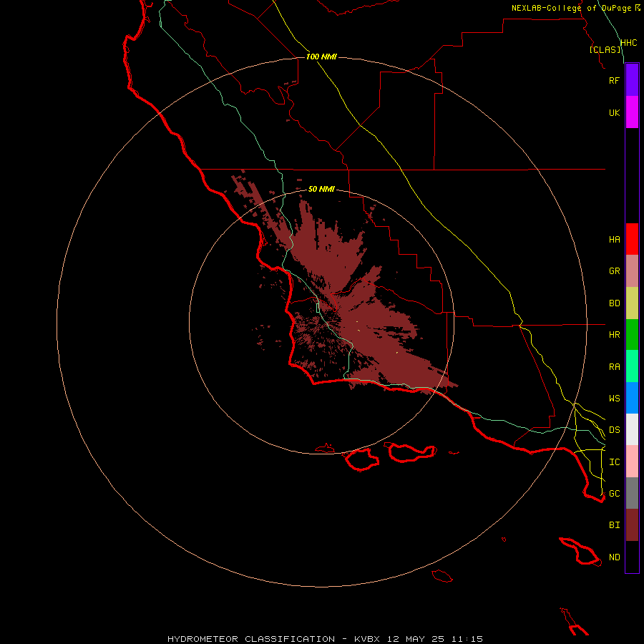
Task: Click the light green RA swatch
Action: click(632, 366)
